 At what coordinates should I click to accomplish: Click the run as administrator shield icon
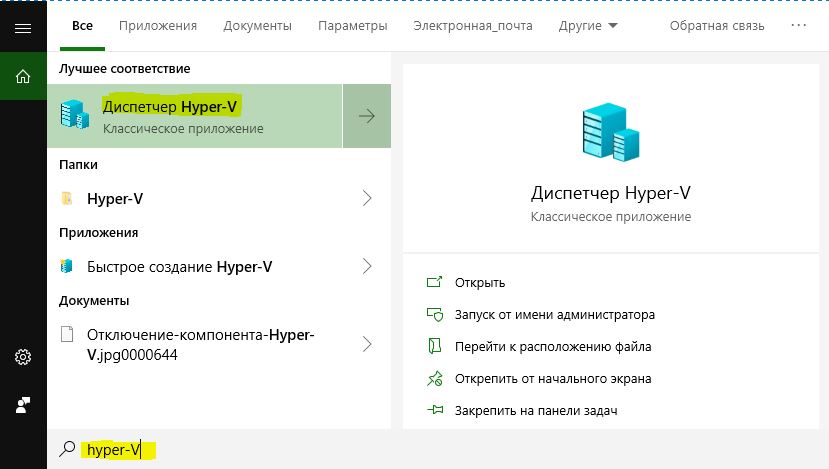[435, 315]
